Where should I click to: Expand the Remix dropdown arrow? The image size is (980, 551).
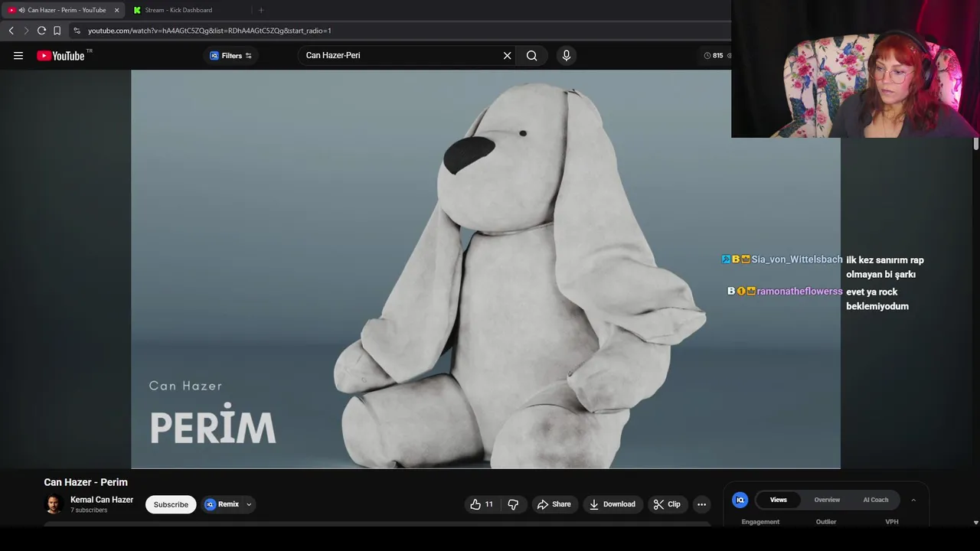[249, 504]
